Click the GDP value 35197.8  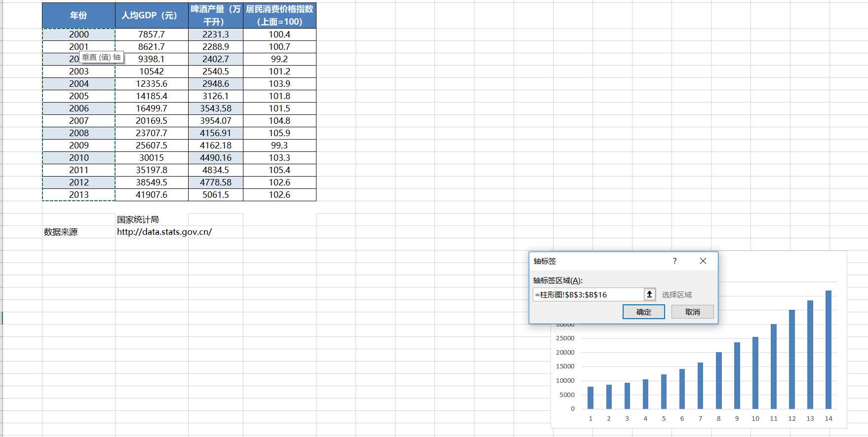pyautogui.click(x=152, y=170)
